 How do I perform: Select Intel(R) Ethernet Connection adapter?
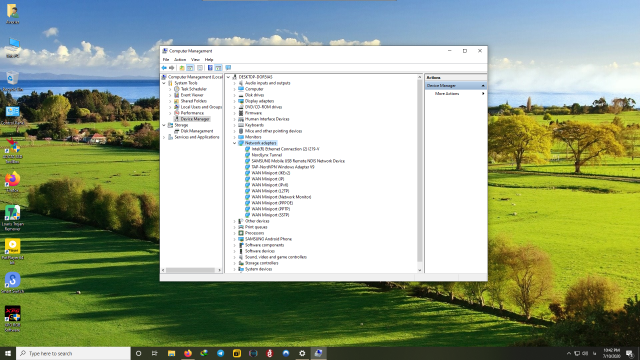[x=285, y=149]
